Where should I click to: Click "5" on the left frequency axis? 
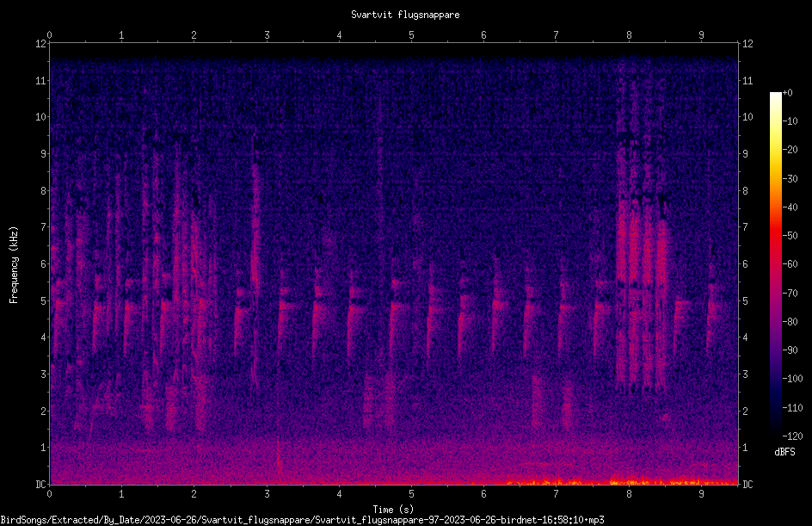(43, 301)
